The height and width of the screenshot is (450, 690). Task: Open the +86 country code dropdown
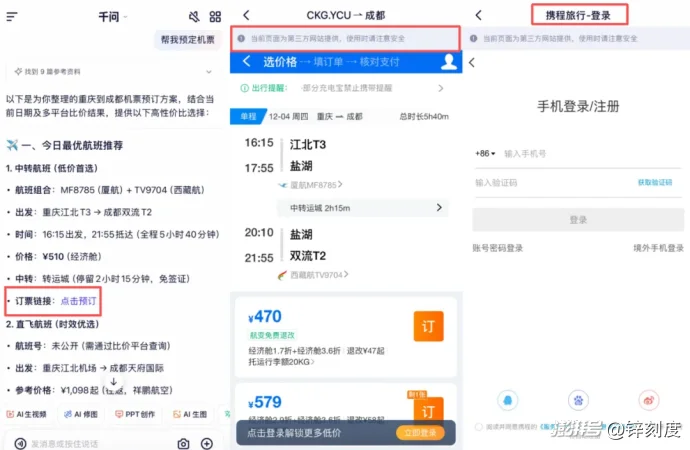(484, 153)
